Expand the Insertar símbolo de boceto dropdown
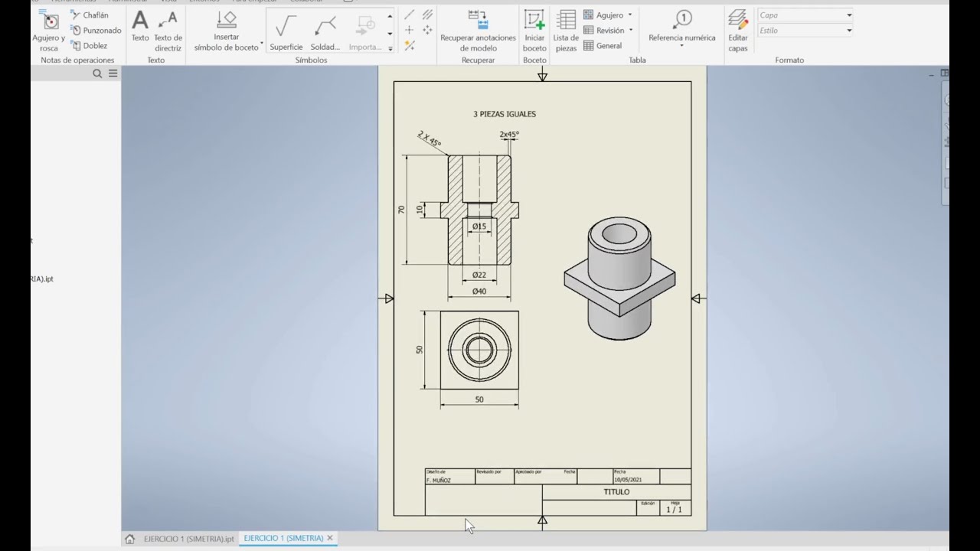The width and height of the screenshot is (980, 551). (262, 44)
